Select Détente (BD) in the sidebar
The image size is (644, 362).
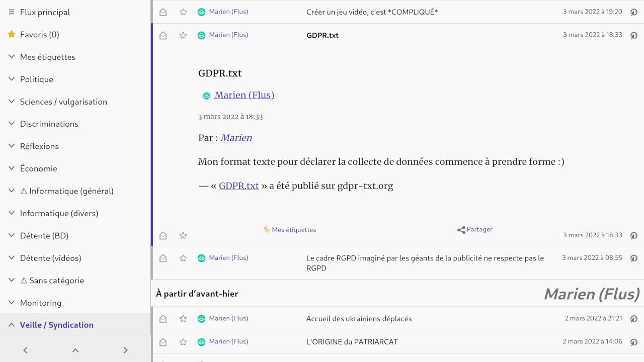click(45, 235)
